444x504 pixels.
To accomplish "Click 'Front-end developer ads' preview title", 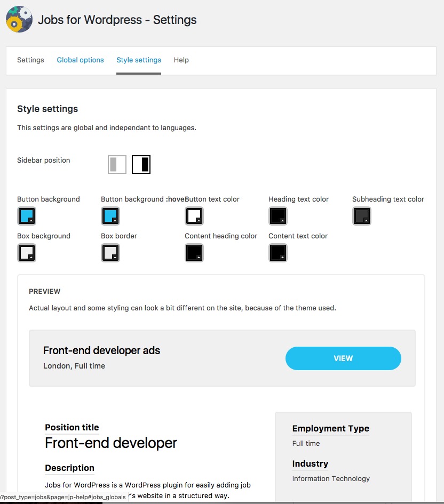I will 101,350.
